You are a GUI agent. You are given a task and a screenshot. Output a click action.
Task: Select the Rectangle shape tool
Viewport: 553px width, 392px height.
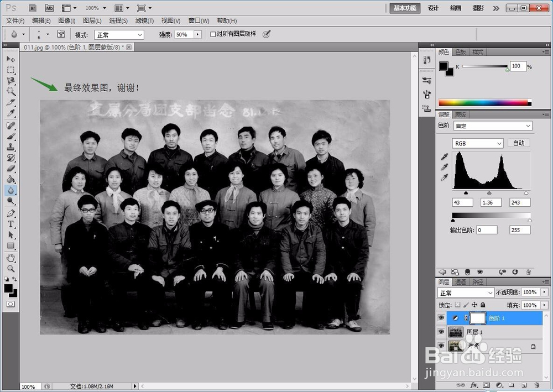coord(11,245)
